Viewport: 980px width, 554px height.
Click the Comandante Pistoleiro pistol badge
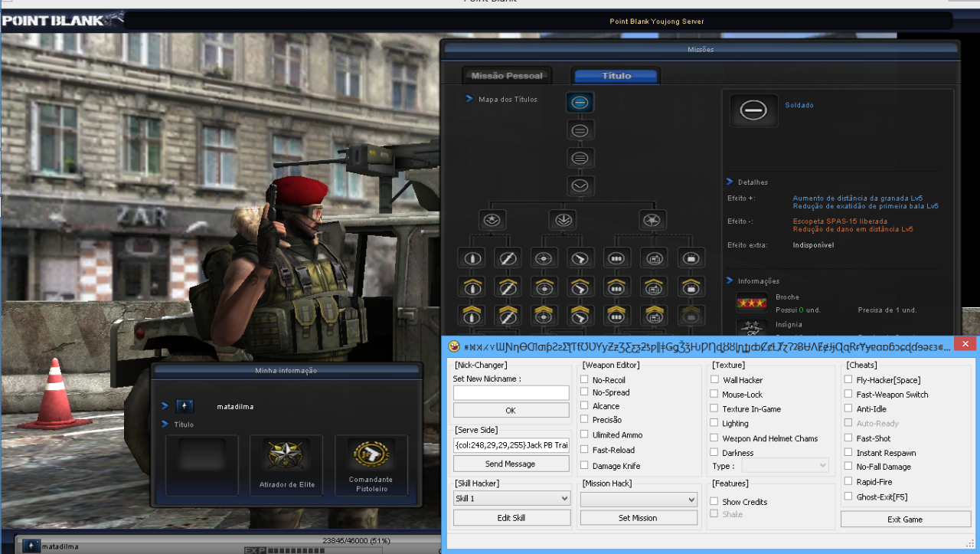371,456
